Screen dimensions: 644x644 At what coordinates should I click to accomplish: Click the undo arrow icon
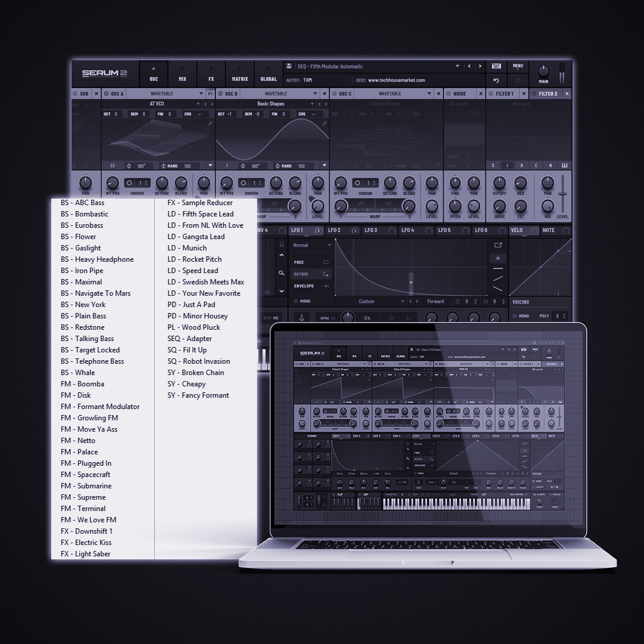tap(496, 80)
